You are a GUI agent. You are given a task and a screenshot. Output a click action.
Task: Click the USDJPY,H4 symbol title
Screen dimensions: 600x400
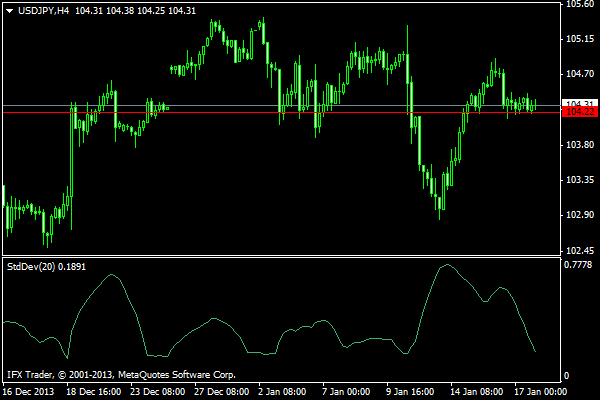click(x=43, y=9)
